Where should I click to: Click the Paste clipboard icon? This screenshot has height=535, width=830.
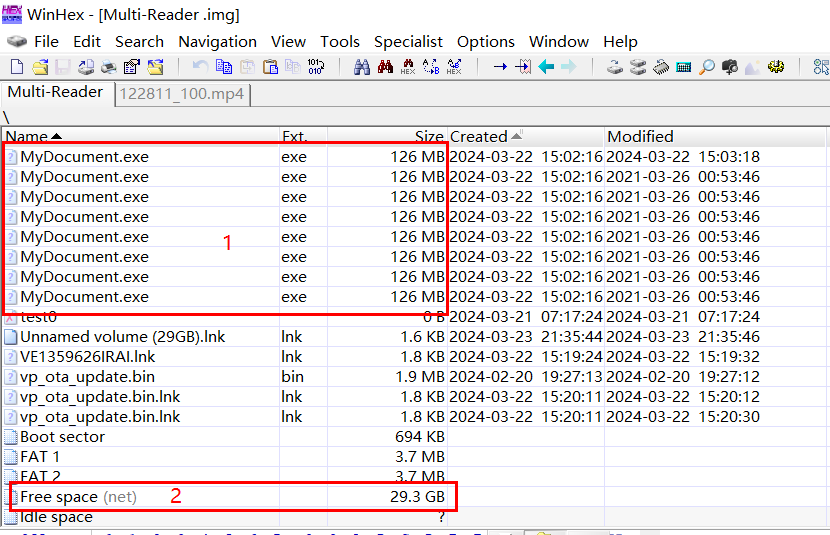(270, 67)
